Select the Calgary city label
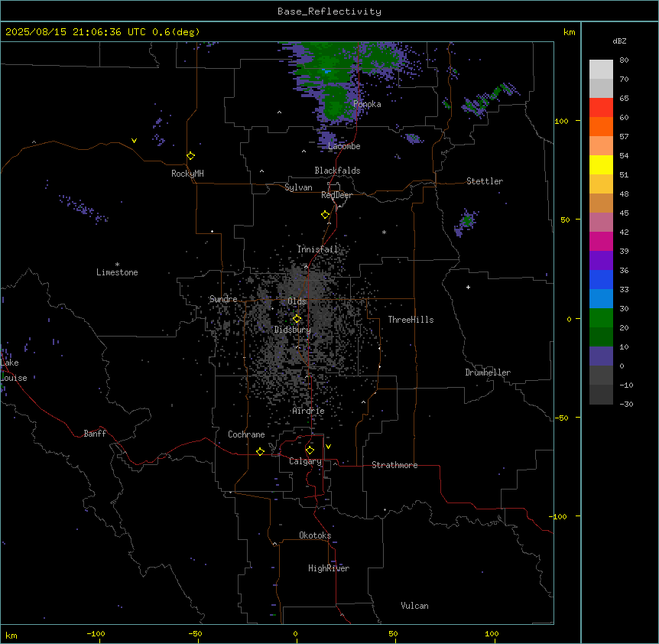 306,461
